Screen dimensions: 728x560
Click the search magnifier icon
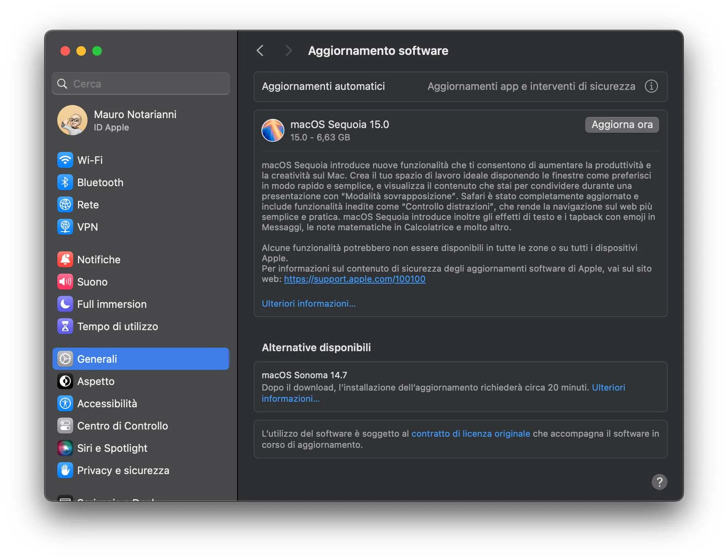(62, 84)
